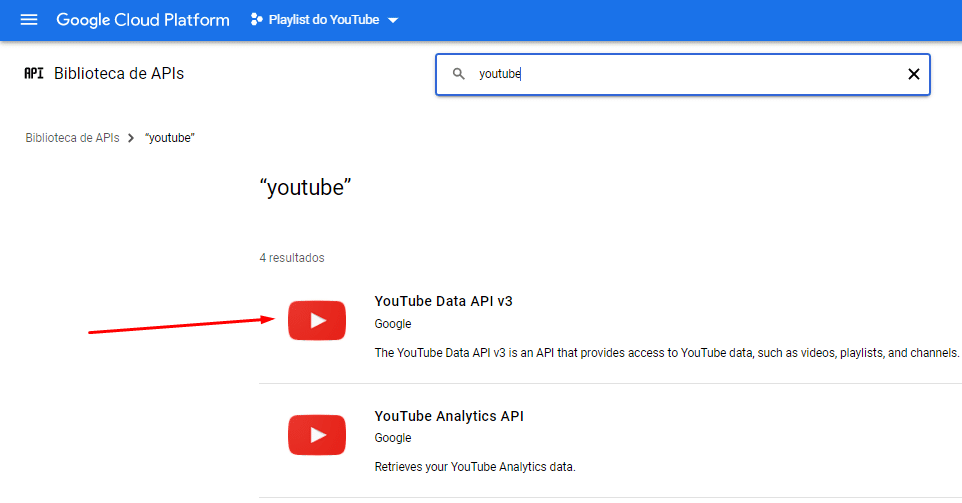Viewport: 962px width, 503px height.
Task: Go to Biblioteca de APIs breadcrumb link
Action: [x=72, y=138]
